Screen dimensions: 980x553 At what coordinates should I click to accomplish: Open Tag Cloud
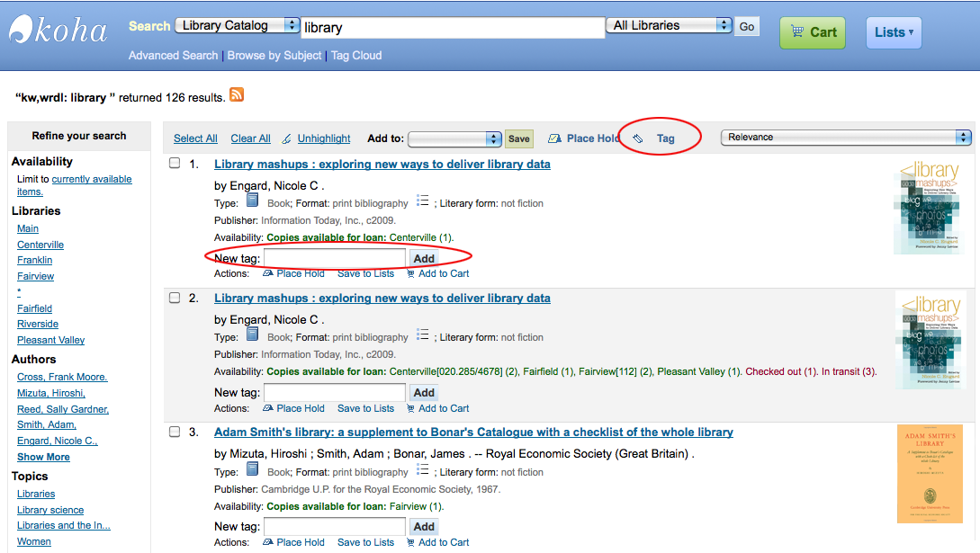[356, 56]
